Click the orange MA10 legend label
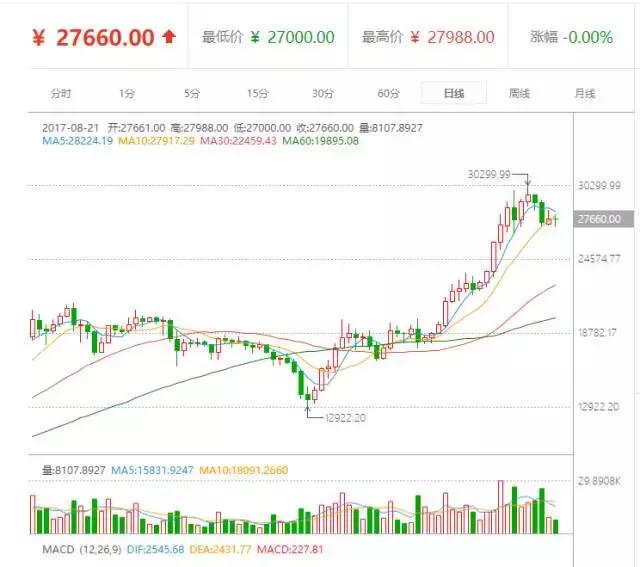 pos(157,141)
